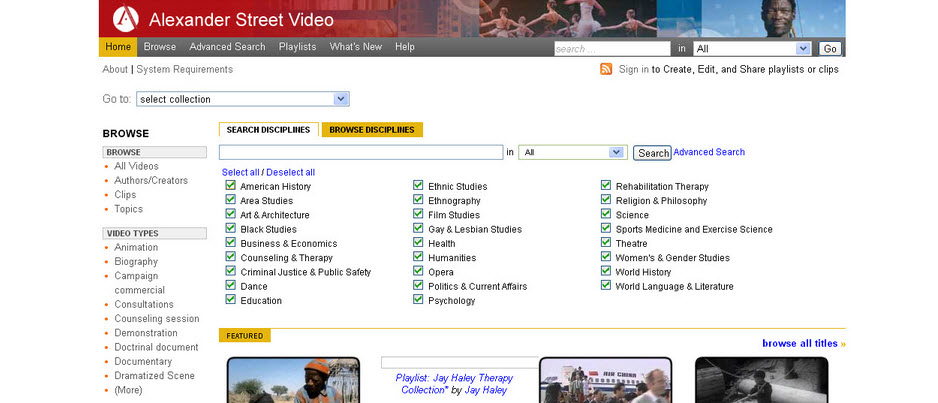
Task: Open the About link
Action: (x=115, y=69)
